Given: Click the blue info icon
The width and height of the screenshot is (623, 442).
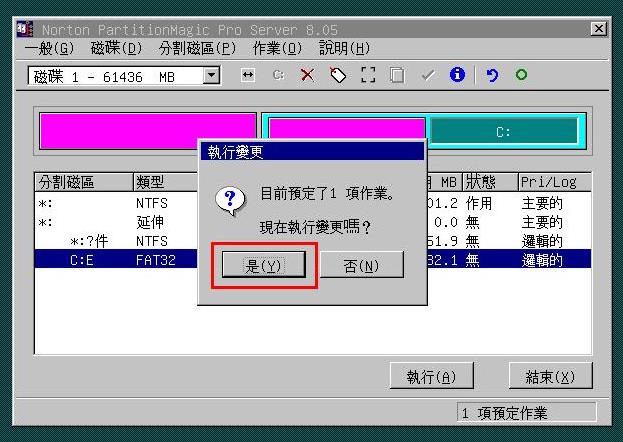Looking at the screenshot, I should click(x=457, y=74).
